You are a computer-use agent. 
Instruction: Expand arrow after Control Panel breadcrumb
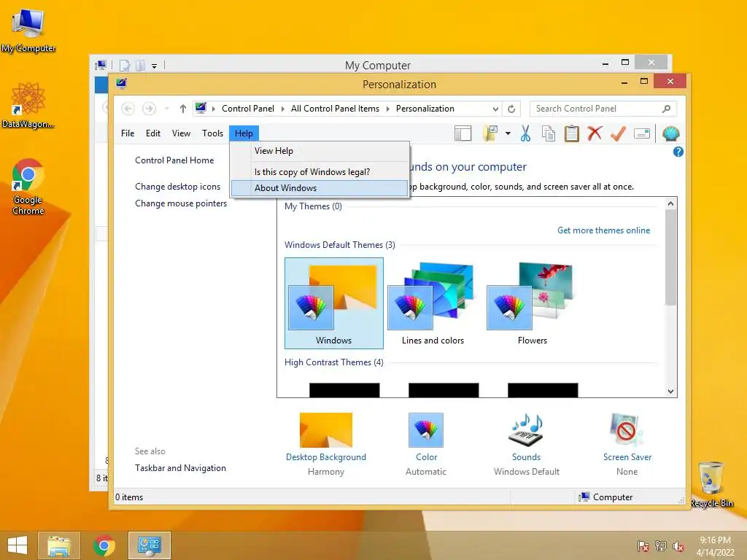click(282, 109)
